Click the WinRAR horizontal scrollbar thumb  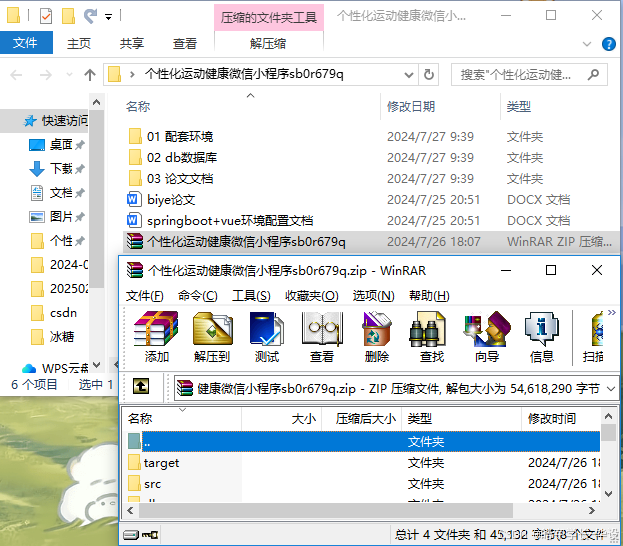pos(326,510)
